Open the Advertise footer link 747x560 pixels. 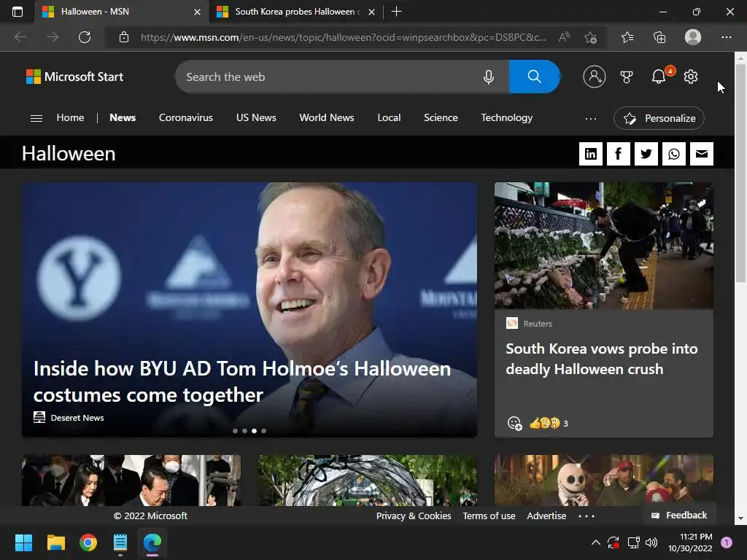[546, 516]
